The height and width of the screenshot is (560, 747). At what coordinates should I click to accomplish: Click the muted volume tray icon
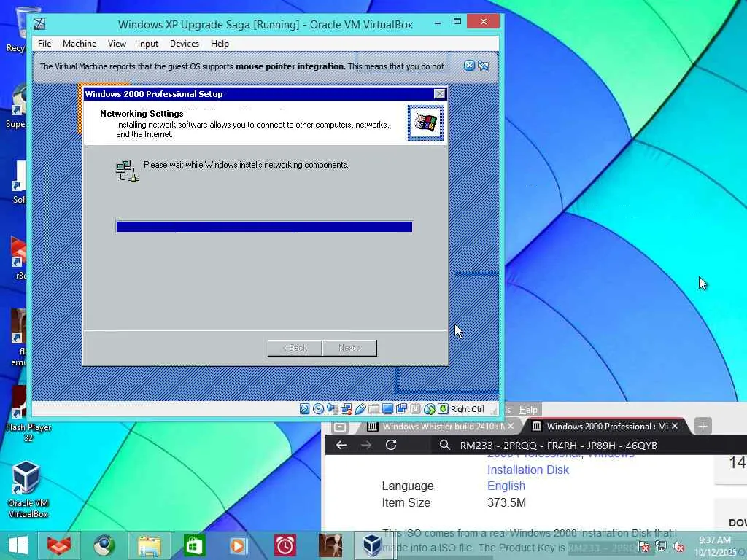[x=678, y=547]
